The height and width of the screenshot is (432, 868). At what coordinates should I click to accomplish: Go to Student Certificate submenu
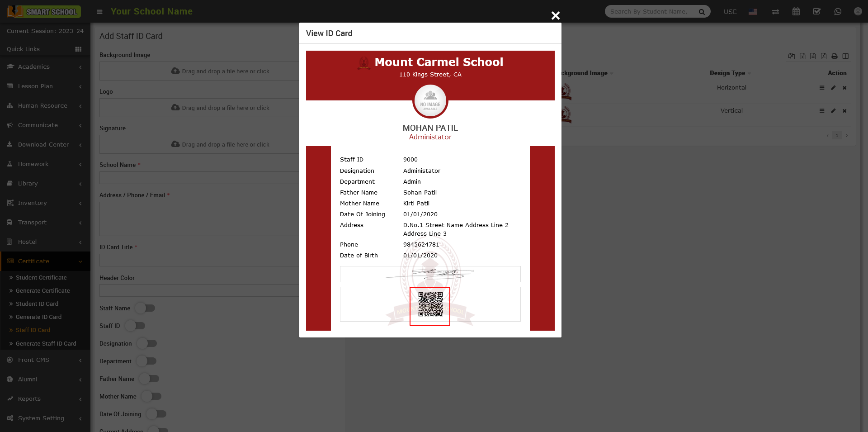click(x=41, y=278)
